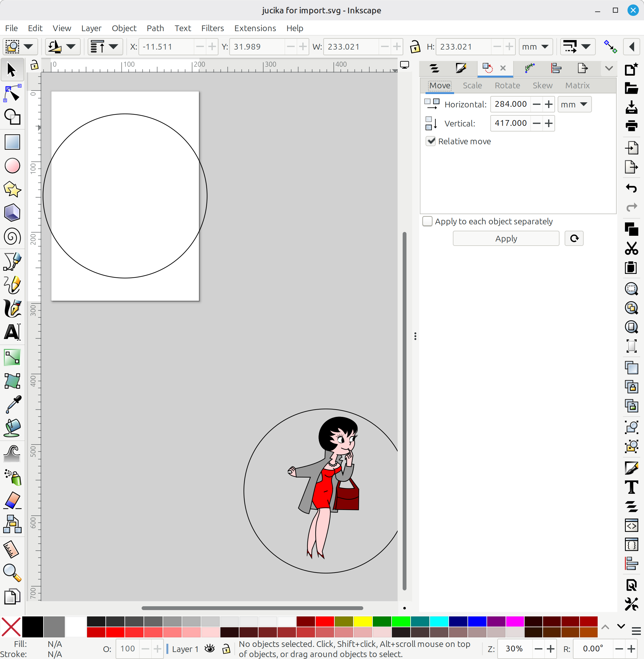Select the Text tool in toolbox
The width and height of the screenshot is (644, 659).
click(12, 332)
